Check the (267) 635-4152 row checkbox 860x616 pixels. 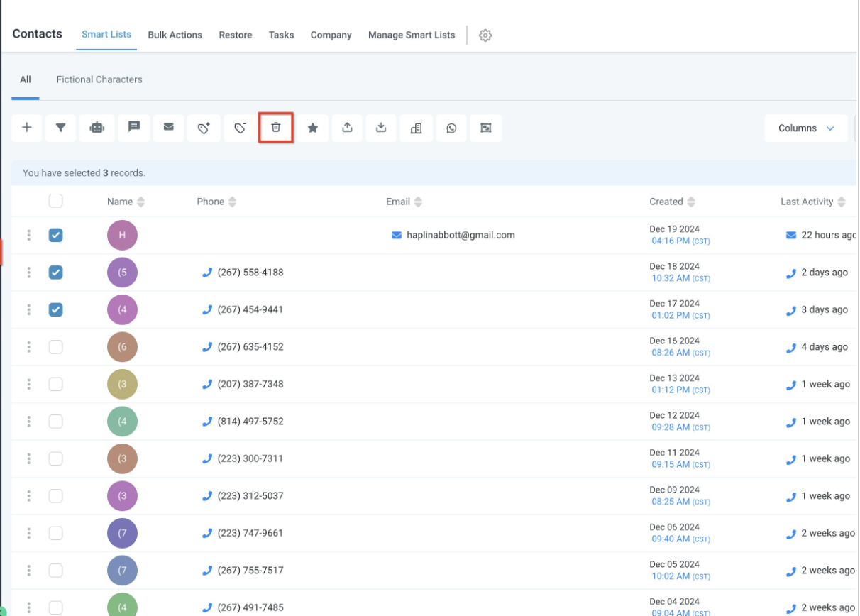56,347
